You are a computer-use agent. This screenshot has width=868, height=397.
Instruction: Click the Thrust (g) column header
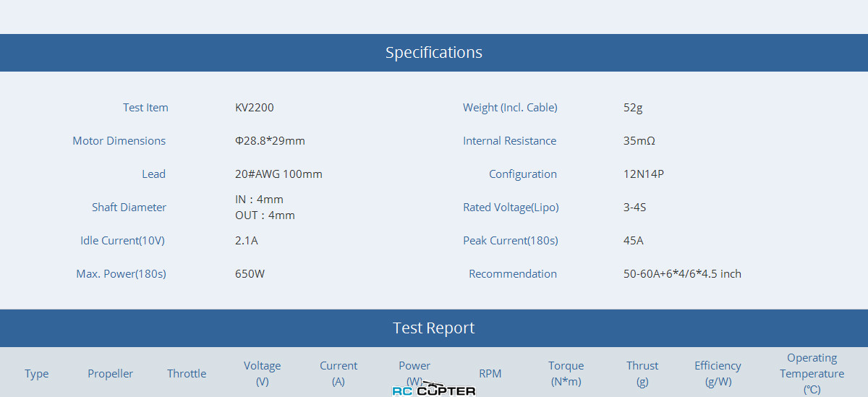(x=642, y=373)
